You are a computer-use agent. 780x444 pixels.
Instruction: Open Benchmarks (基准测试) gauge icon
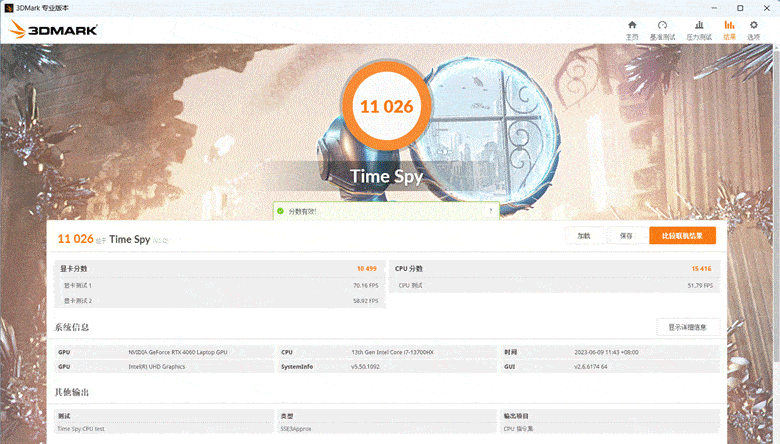pos(662,25)
